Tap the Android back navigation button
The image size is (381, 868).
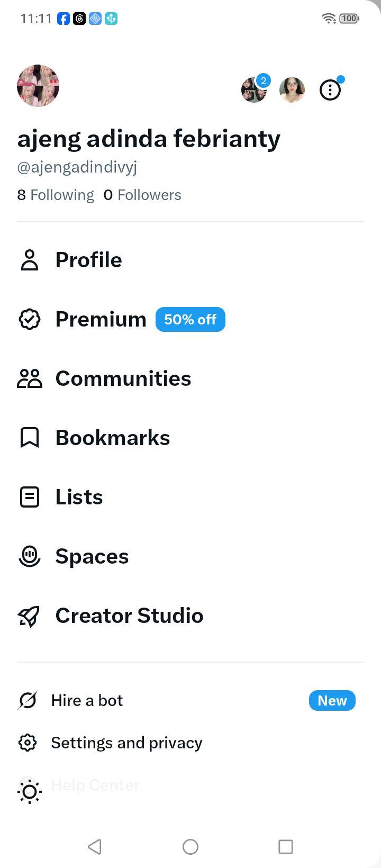95,846
